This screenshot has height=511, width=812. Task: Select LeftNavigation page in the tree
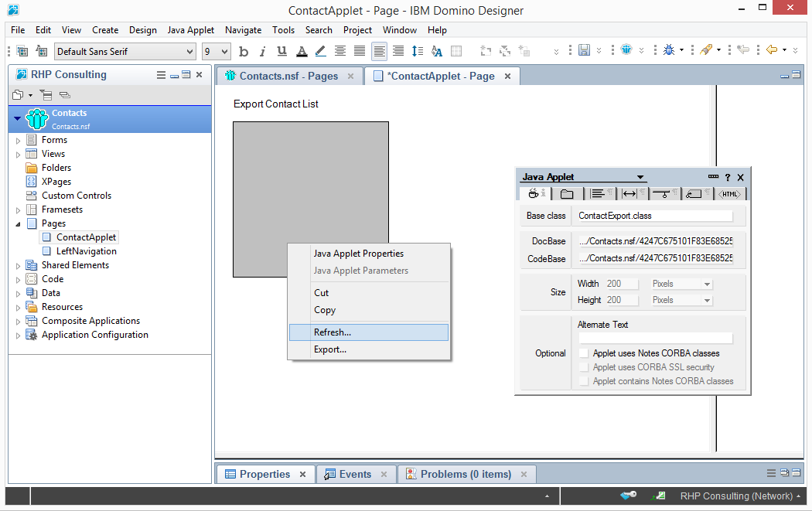pyautogui.click(x=86, y=251)
